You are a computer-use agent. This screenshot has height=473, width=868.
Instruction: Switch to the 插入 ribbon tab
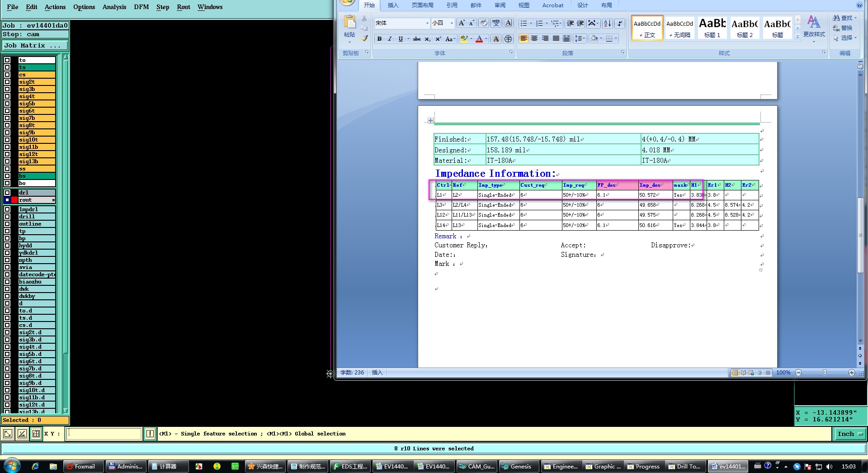point(393,5)
